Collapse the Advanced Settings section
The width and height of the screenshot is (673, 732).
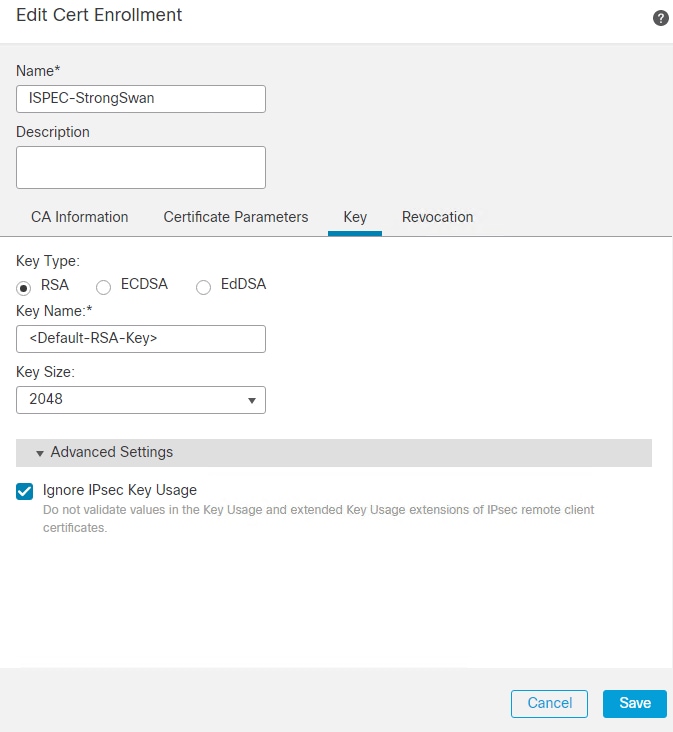point(334,452)
